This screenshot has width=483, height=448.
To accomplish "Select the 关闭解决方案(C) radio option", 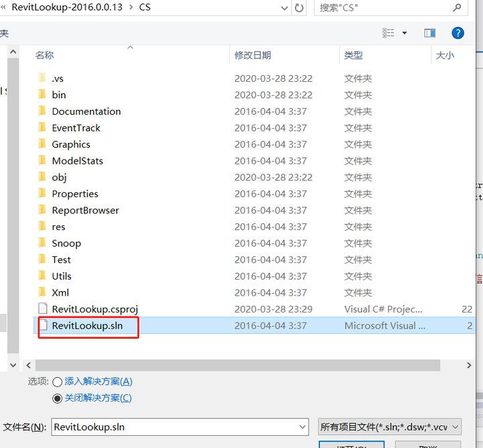I will coord(57,398).
